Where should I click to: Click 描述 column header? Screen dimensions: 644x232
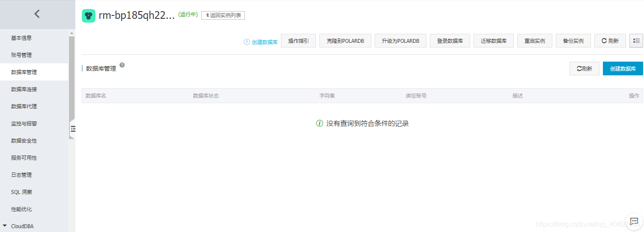[518, 96]
